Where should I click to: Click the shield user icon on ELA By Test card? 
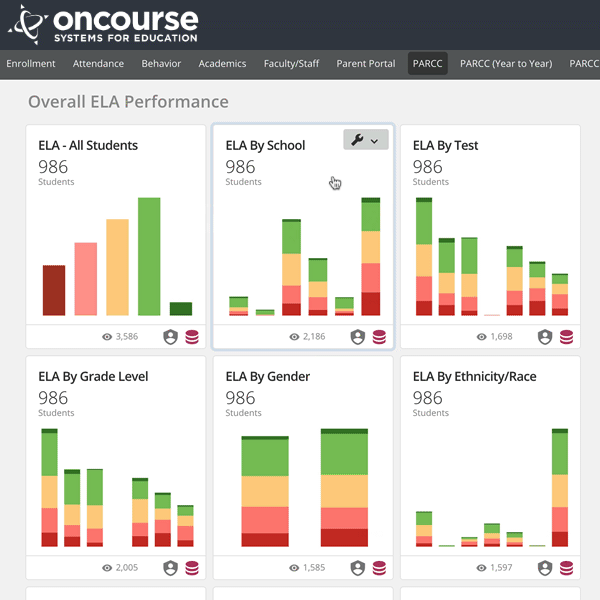tap(545, 337)
